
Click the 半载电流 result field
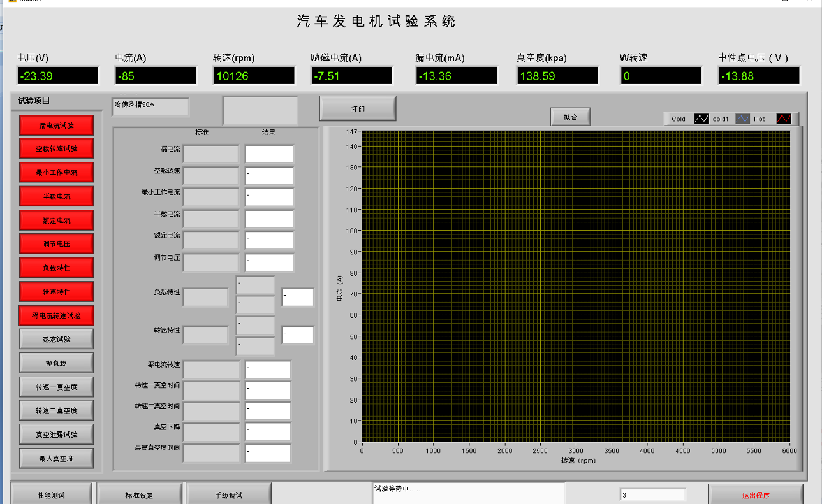[269, 219]
